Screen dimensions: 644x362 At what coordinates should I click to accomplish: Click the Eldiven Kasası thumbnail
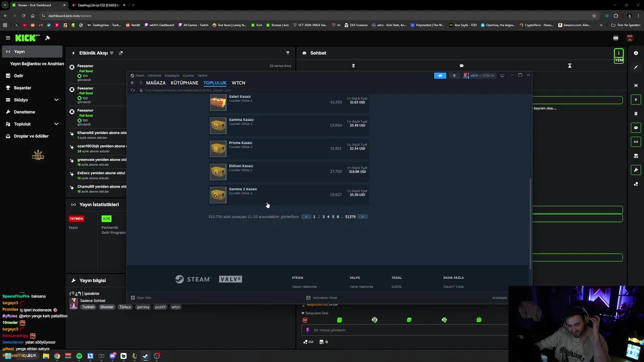click(x=218, y=171)
